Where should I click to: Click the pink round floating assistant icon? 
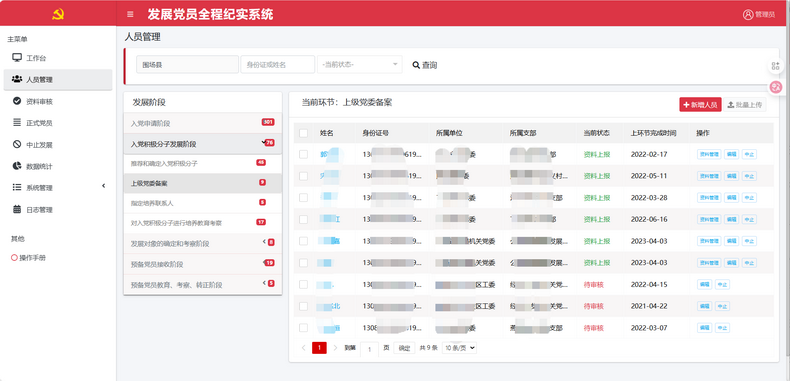point(776,87)
